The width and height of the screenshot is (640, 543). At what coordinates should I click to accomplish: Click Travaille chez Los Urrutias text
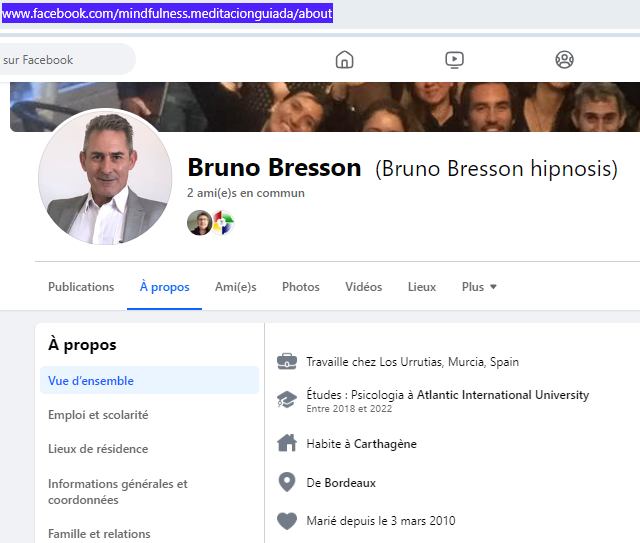(x=412, y=362)
